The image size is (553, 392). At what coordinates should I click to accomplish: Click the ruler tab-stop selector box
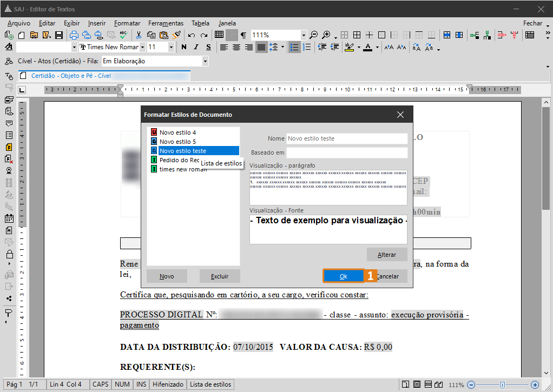pos(22,90)
